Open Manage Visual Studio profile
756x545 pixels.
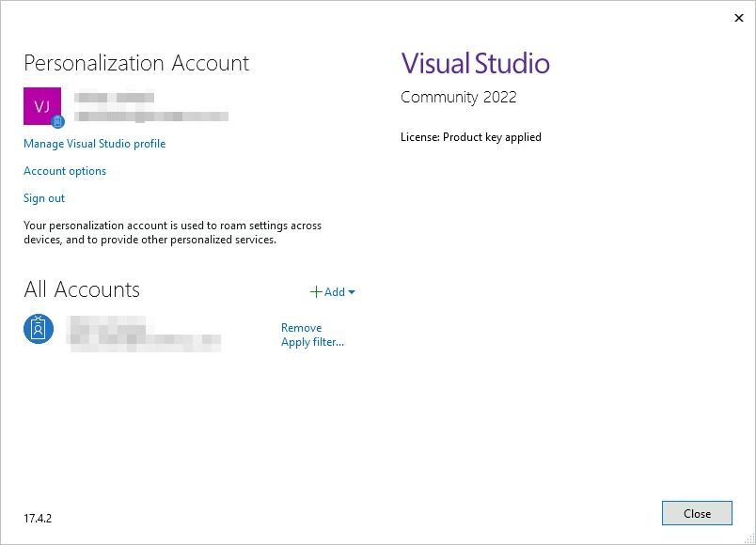click(94, 144)
